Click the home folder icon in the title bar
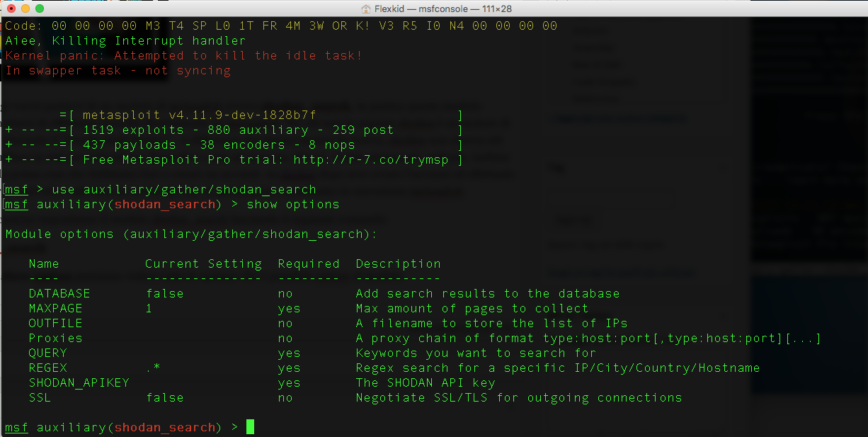 click(366, 8)
